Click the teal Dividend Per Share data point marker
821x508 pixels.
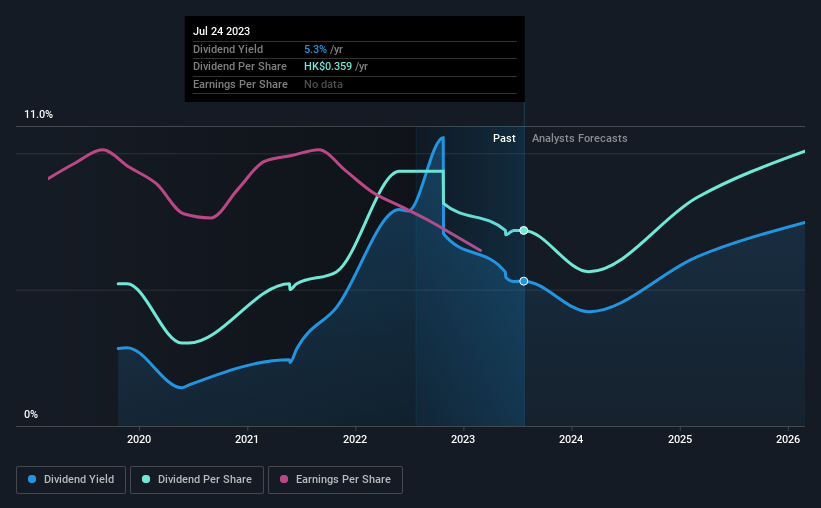pos(524,230)
